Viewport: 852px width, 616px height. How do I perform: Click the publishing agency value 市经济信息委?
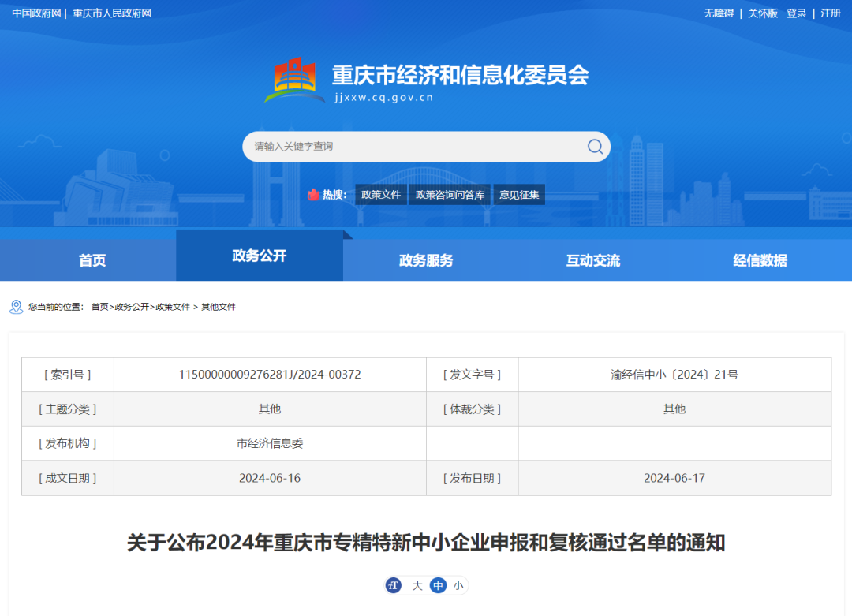pyautogui.click(x=270, y=443)
